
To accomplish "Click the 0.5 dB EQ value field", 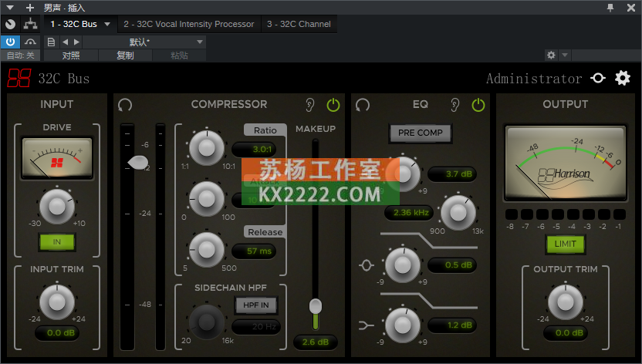I will 452,265.
